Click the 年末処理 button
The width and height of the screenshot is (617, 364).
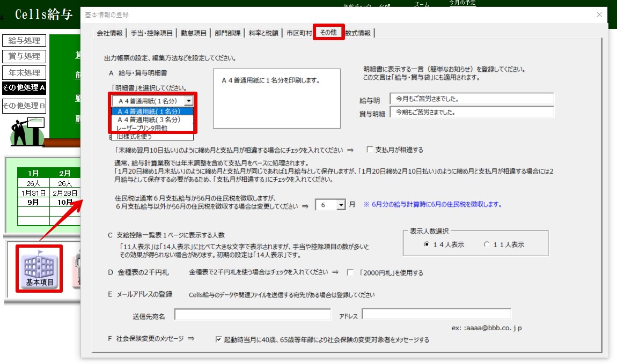pos(24,72)
